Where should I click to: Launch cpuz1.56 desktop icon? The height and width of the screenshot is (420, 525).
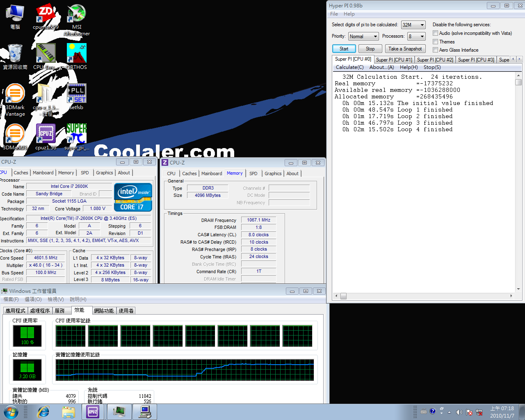[46, 137]
